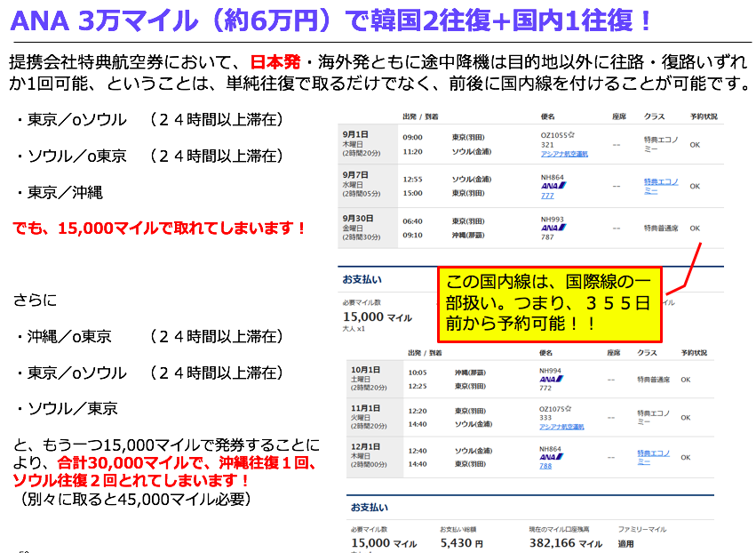Click flight number OZ1055

[553, 136]
